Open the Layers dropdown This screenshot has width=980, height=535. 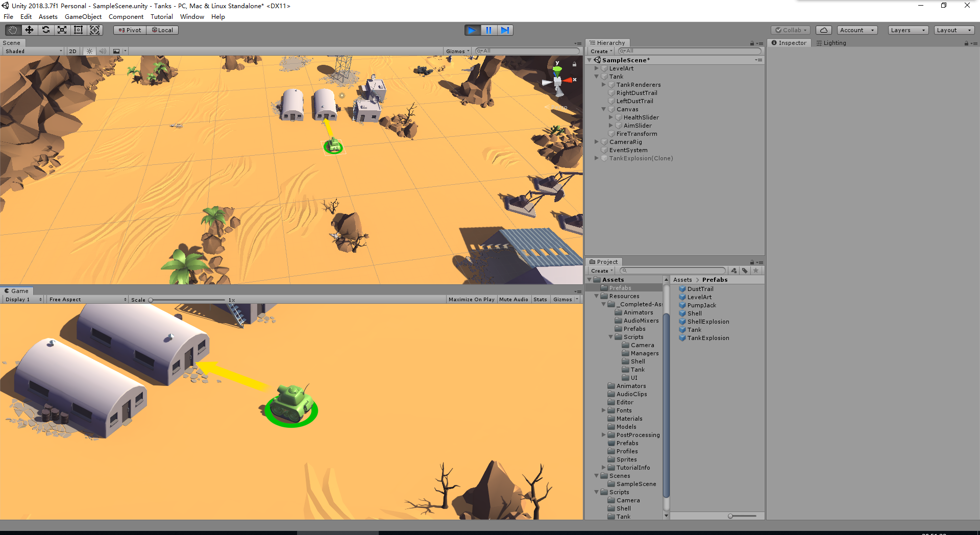[907, 30]
